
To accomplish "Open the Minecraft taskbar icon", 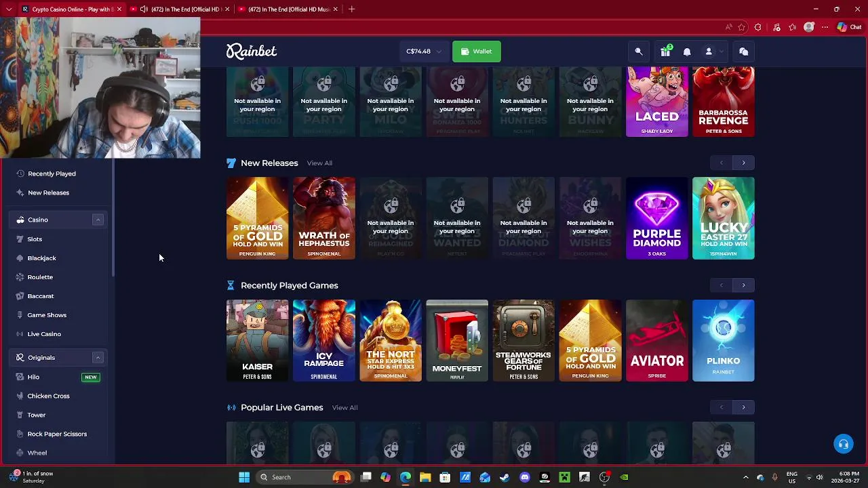I will coord(564,477).
